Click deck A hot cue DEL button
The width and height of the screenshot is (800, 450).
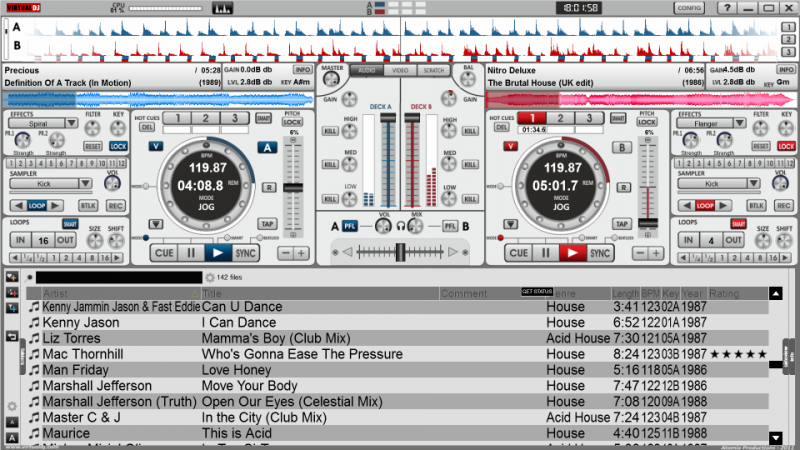pos(146,127)
